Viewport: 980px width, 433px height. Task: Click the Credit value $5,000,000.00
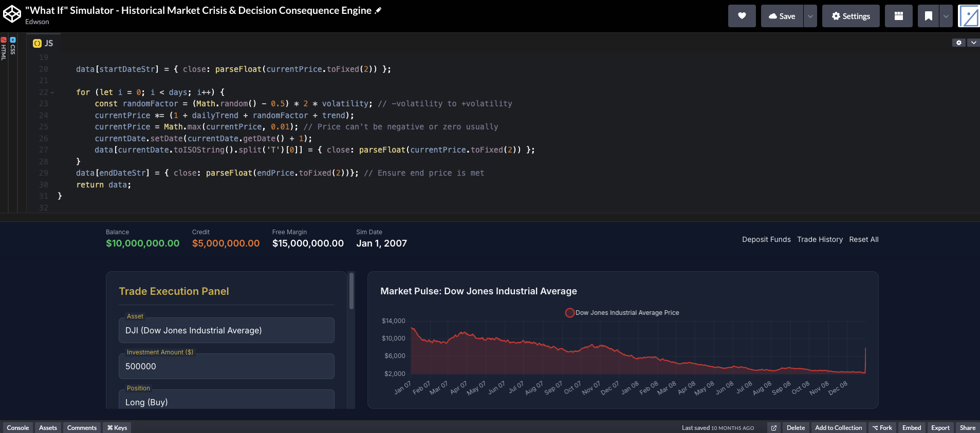click(x=226, y=243)
